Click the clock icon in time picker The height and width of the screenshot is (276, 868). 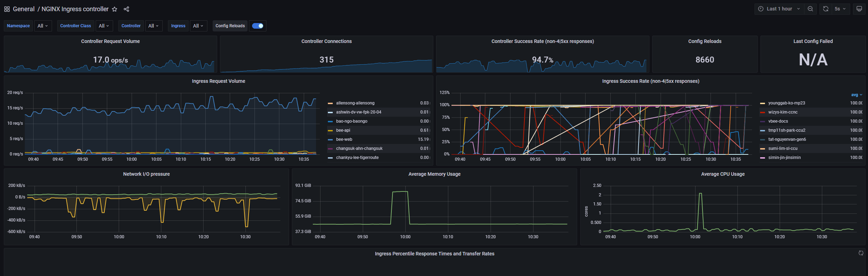761,9
